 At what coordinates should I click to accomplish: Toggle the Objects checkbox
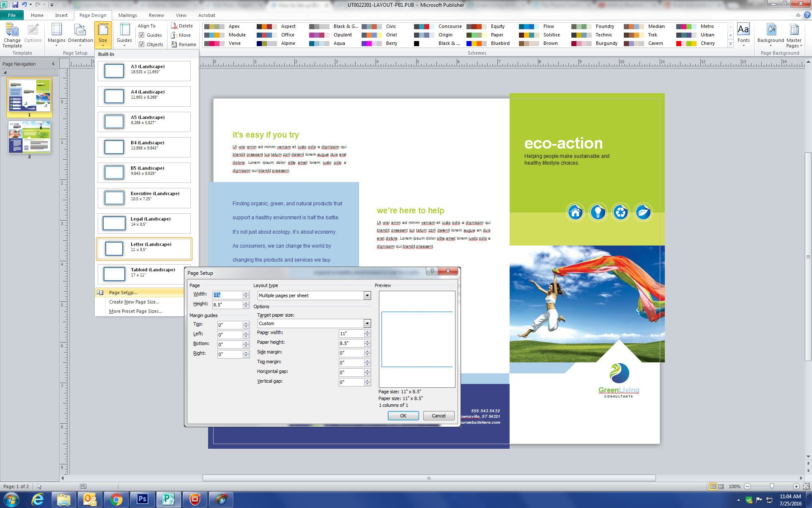click(142, 44)
